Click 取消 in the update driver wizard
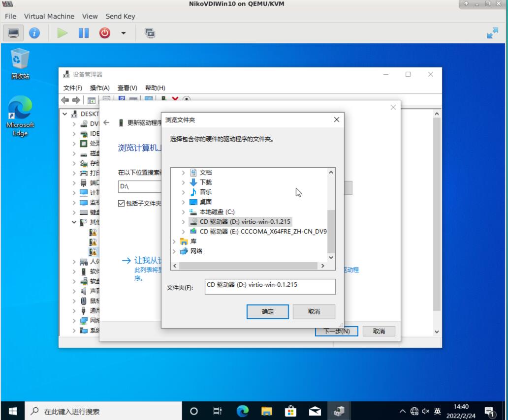The width and height of the screenshot is (508, 420). [379, 331]
